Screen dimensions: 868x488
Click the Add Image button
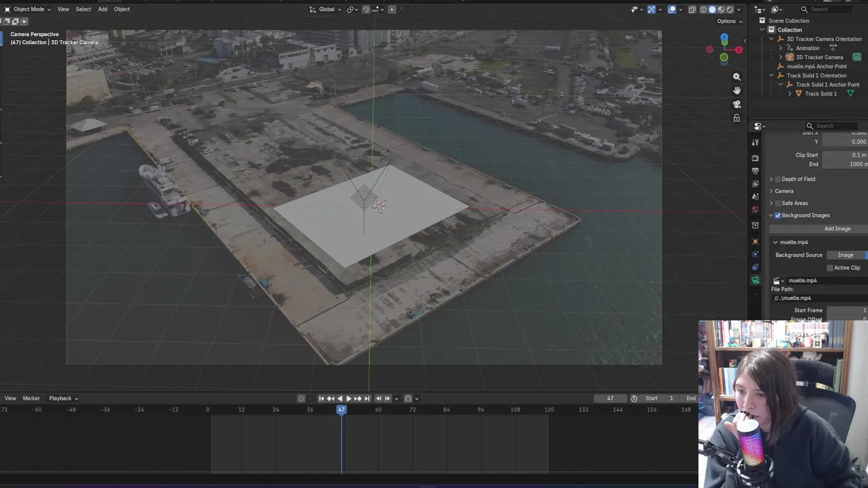pos(837,229)
